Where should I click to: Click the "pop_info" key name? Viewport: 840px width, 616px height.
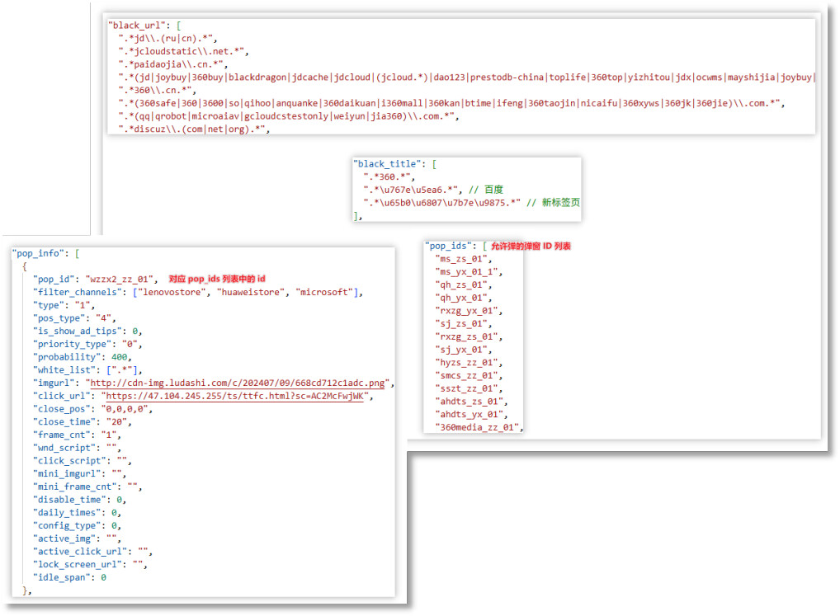(x=40, y=253)
